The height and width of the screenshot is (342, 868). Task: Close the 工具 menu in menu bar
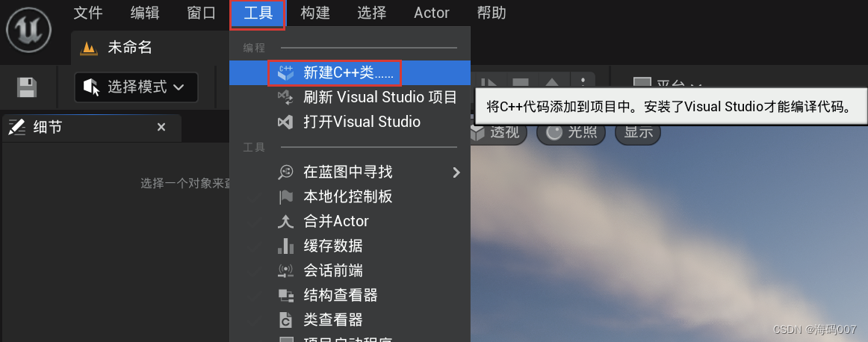[258, 13]
